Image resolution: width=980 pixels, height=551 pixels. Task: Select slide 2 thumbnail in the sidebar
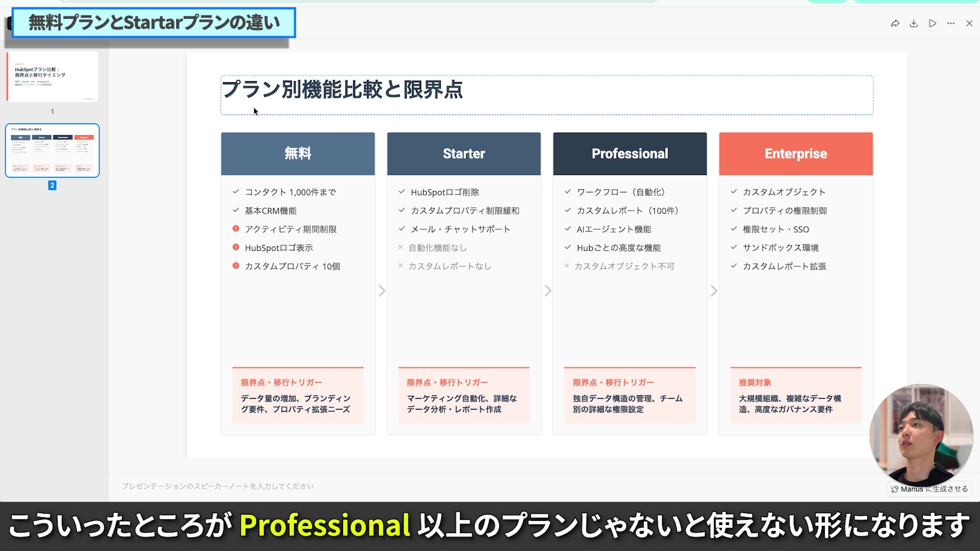coord(52,150)
